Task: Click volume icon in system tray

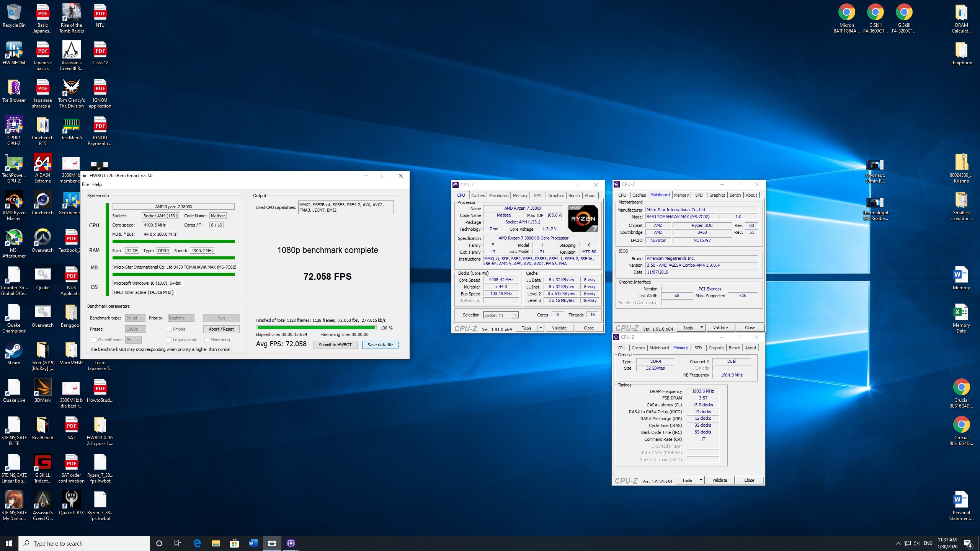Action: pyautogui.click(x=916, y=543)
